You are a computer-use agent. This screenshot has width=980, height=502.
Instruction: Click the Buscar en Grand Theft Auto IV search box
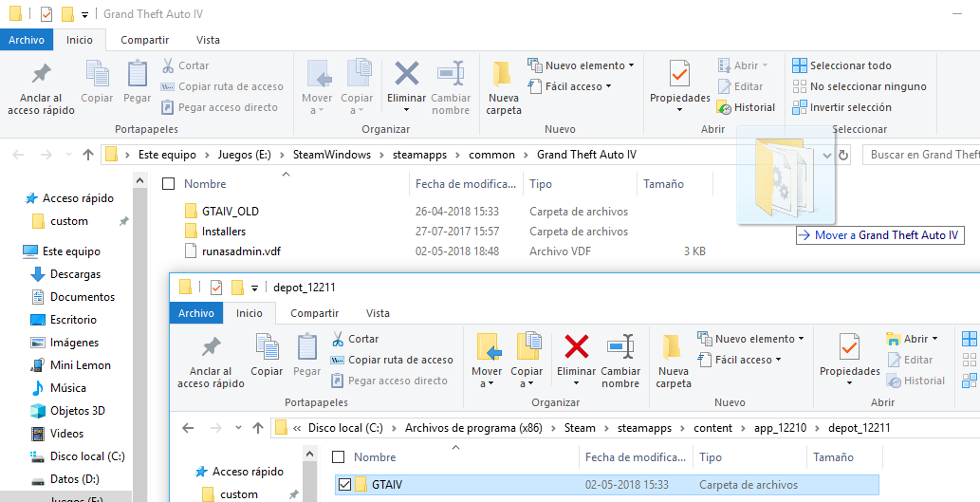click(x=920, y=155)
